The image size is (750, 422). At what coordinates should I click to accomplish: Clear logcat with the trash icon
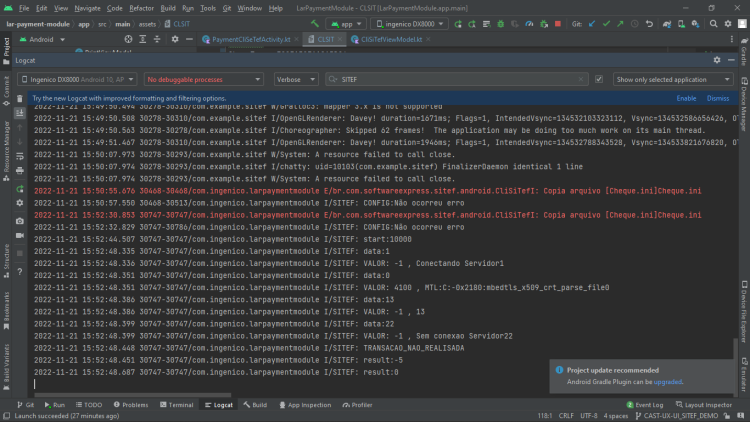[x=20, y=99]
